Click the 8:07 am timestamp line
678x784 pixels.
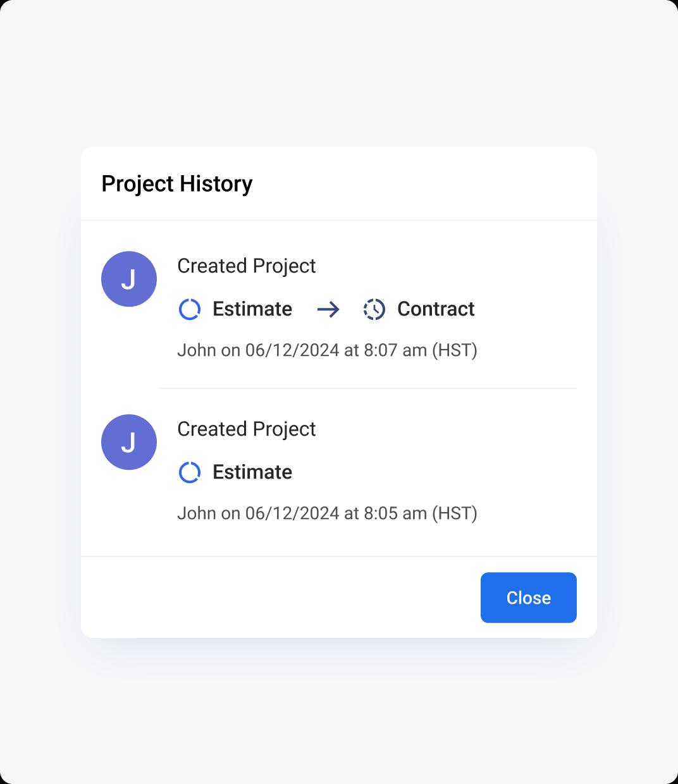(327, 350)
